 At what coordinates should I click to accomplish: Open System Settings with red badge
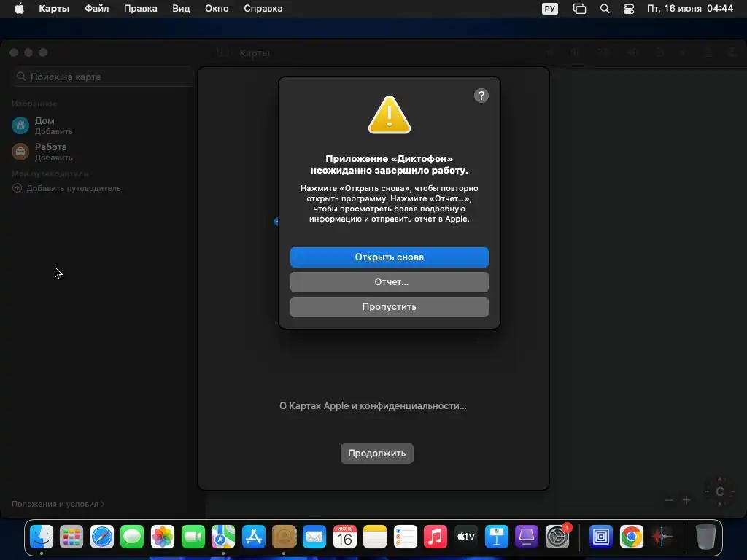(557, 537)
